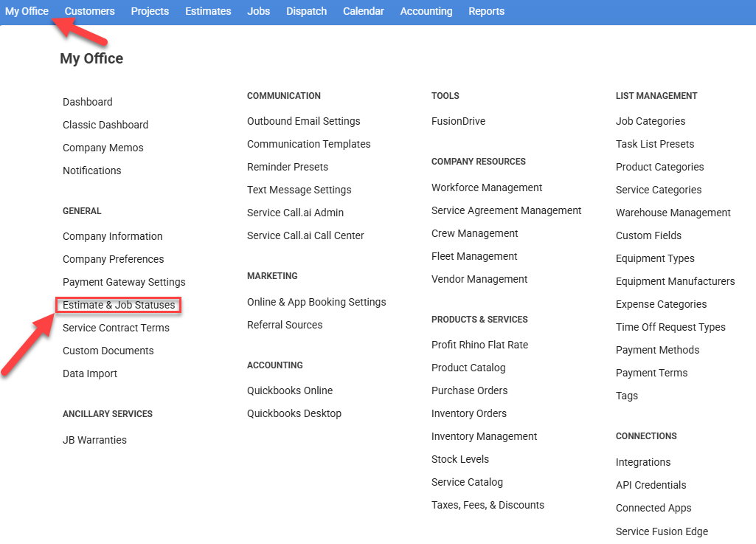Open Online & App Booking Settings
This screenshot has height=544, width=756.
click(x=316, y=302)
